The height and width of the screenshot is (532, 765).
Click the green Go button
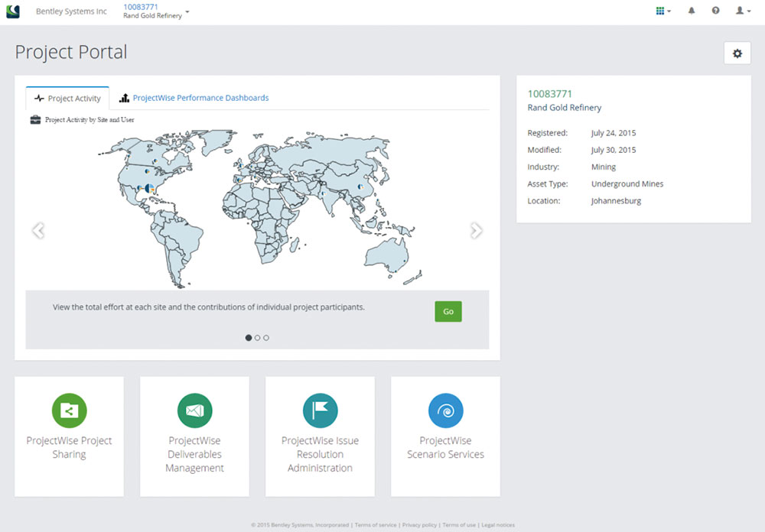[x=448, y=312]
